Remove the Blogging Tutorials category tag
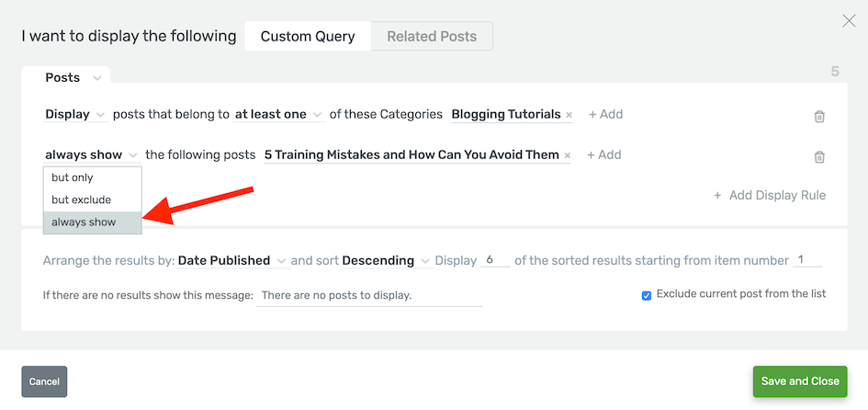 [569, 115]
